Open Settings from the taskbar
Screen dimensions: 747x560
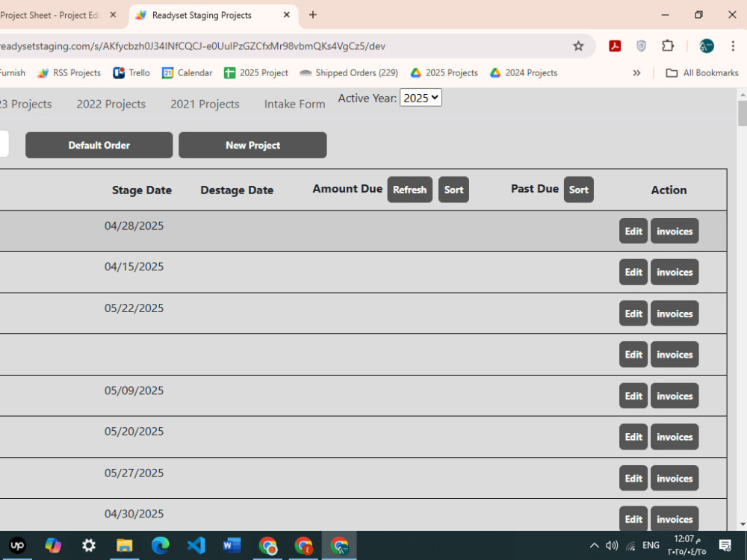coord(89,546)
